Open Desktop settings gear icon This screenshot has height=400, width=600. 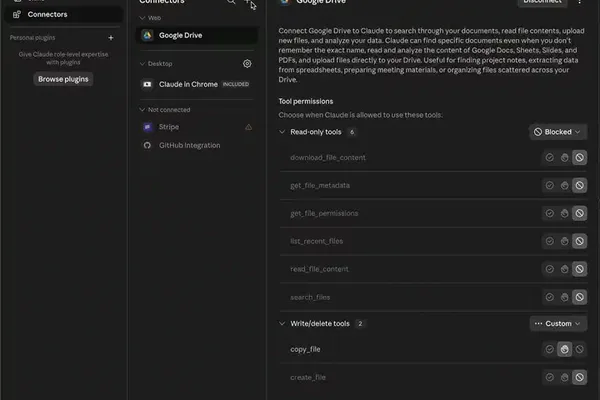pos(247,64)
